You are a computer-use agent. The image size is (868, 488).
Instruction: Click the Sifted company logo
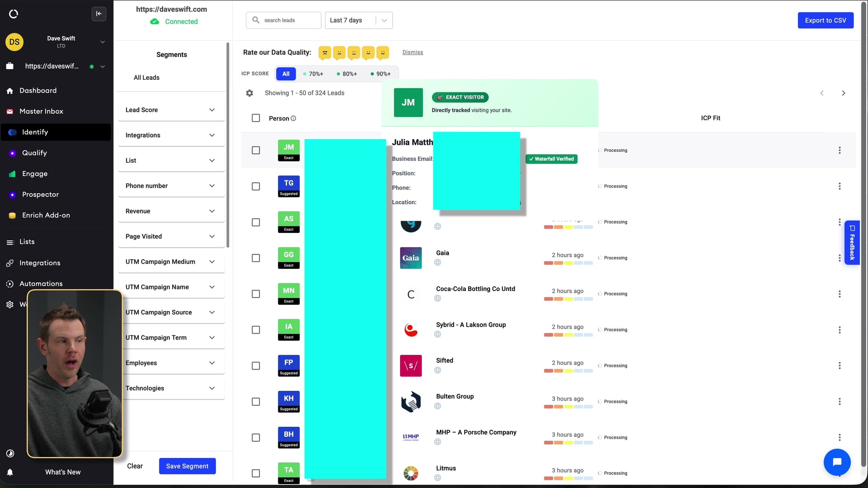click(411, 366)
